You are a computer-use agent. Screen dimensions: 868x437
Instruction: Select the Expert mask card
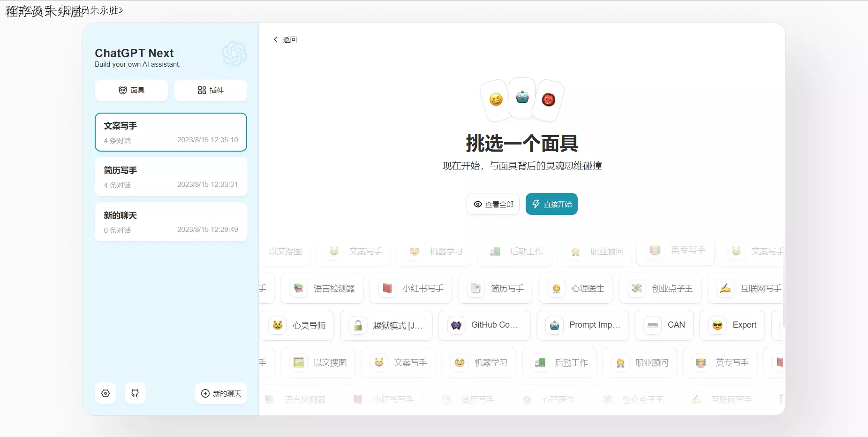click(x=732, y=325)
